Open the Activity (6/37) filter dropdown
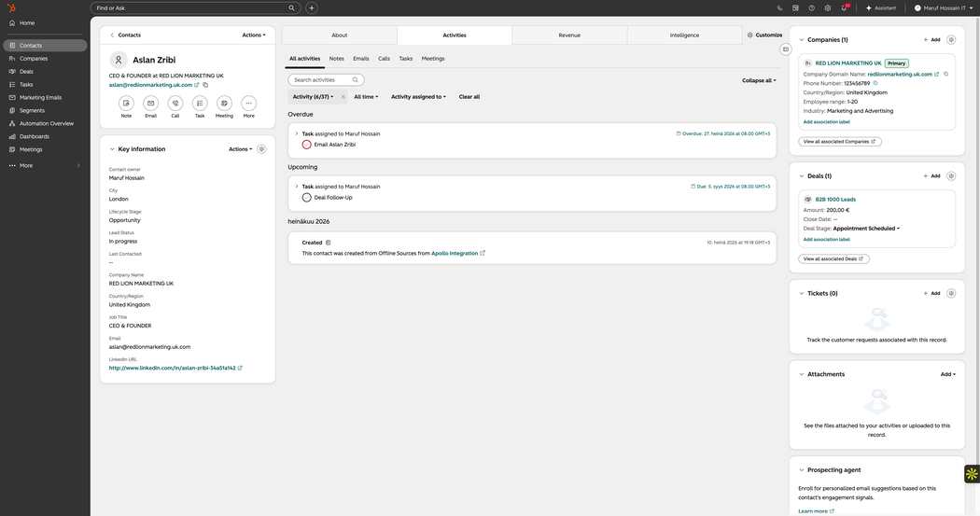Image resolution: width=980 pixels, height=516 pixels. (313, 97)
